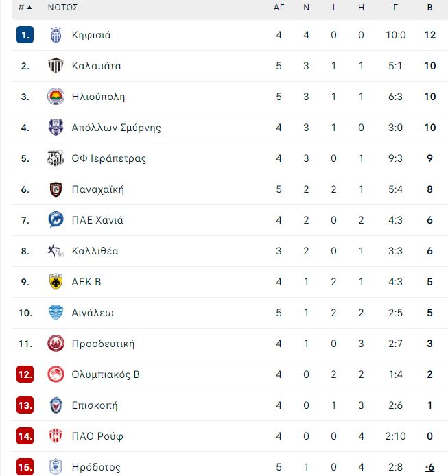Click the red 15. relegation position badge

[x=25, y=467]
